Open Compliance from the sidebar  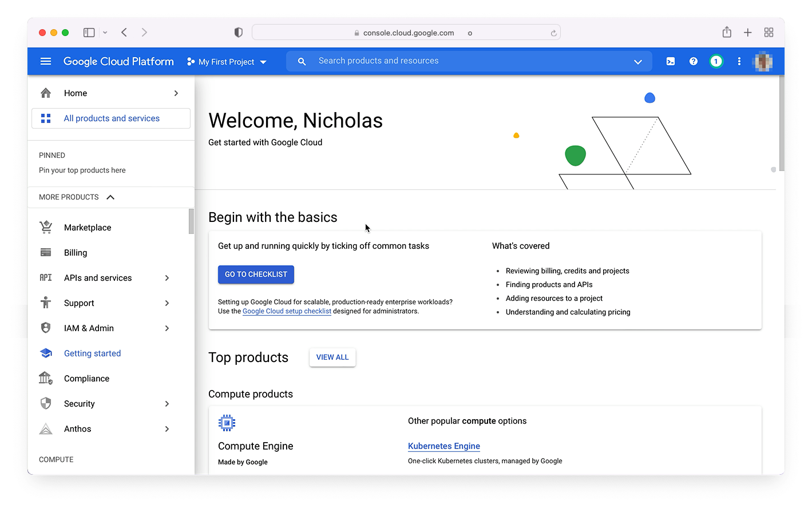86,378
